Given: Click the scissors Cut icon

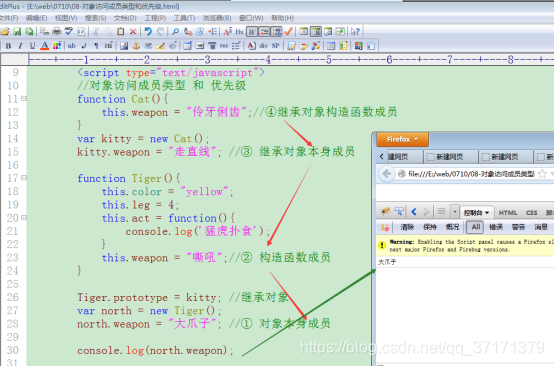Looking at the screenshot, I should coord(96,31).
